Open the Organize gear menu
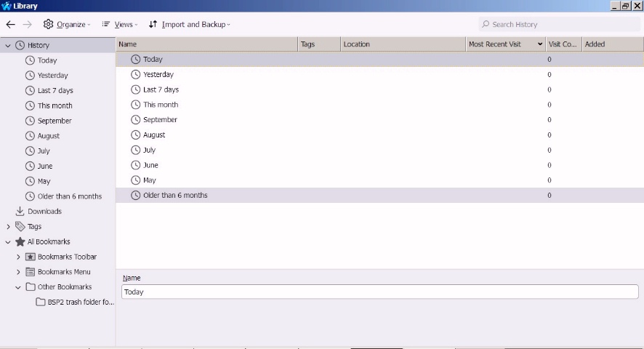The height and width of the screenshot is (349, 644). tap(67, 25)
